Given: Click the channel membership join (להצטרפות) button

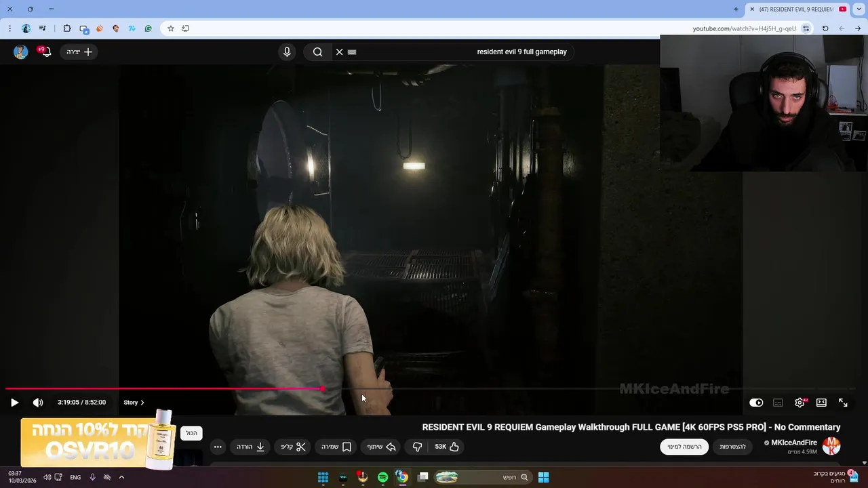Looking at the screenshot, I should pyautogui.click(x=732, y=447).
